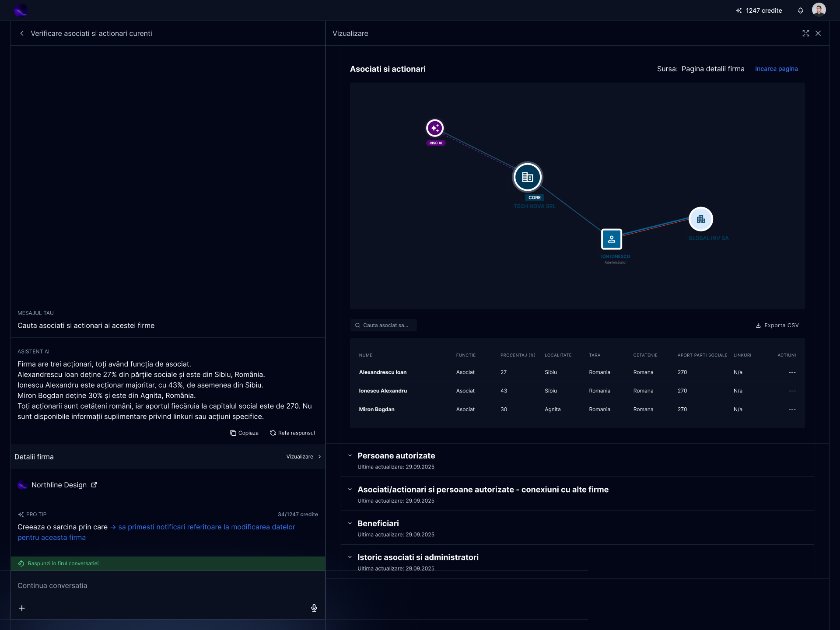The height and width of the screenshot is (630, 840).
Task: Click Copiaza button
Action: pos(244,433)
